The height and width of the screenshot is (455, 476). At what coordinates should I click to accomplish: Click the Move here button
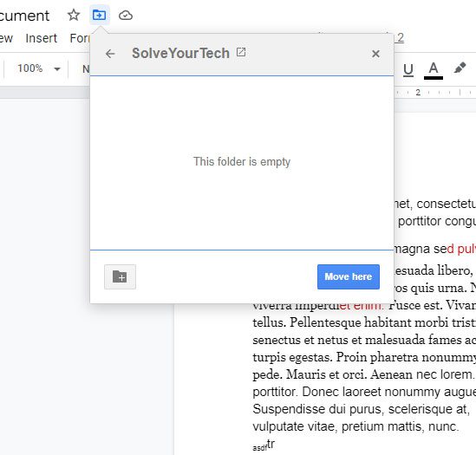(x=349, y=276)
